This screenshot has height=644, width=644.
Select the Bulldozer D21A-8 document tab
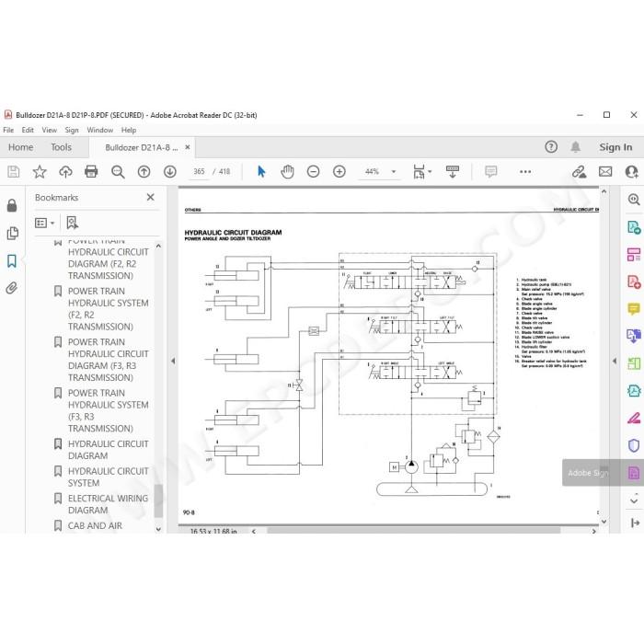pyautogui.click(x=142, y=147)
